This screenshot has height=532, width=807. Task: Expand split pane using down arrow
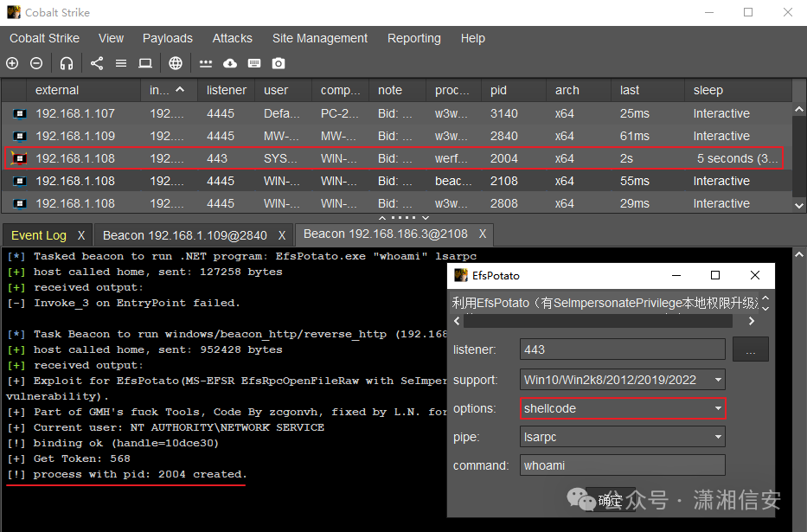(x=425, y=218)
